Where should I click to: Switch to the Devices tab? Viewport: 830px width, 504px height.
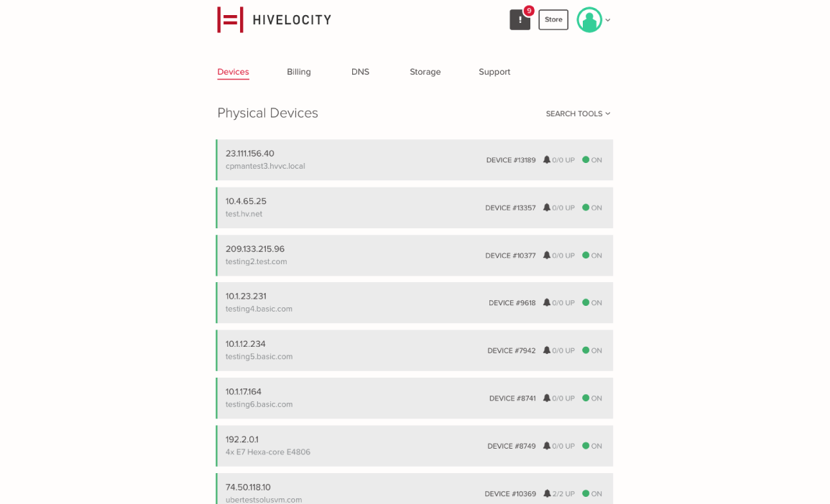click(233, 72)
